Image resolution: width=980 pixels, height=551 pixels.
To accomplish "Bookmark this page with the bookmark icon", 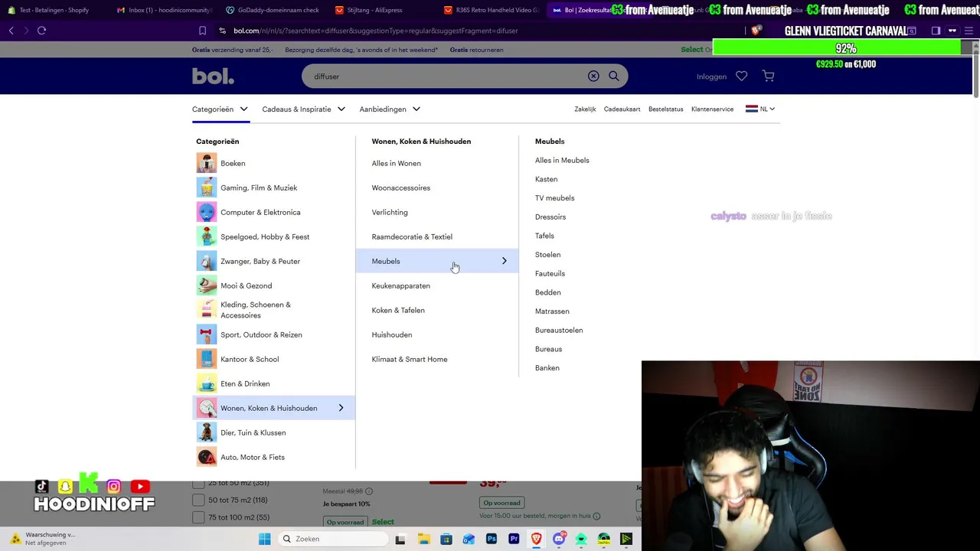I will pyautogui.click(x=202, y=31).
